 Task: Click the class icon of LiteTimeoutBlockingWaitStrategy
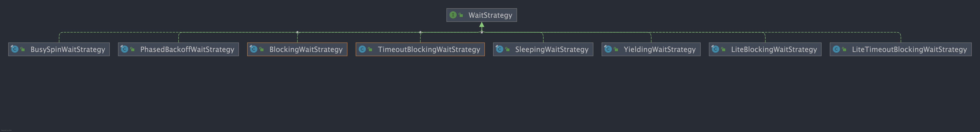coord(836,49)
